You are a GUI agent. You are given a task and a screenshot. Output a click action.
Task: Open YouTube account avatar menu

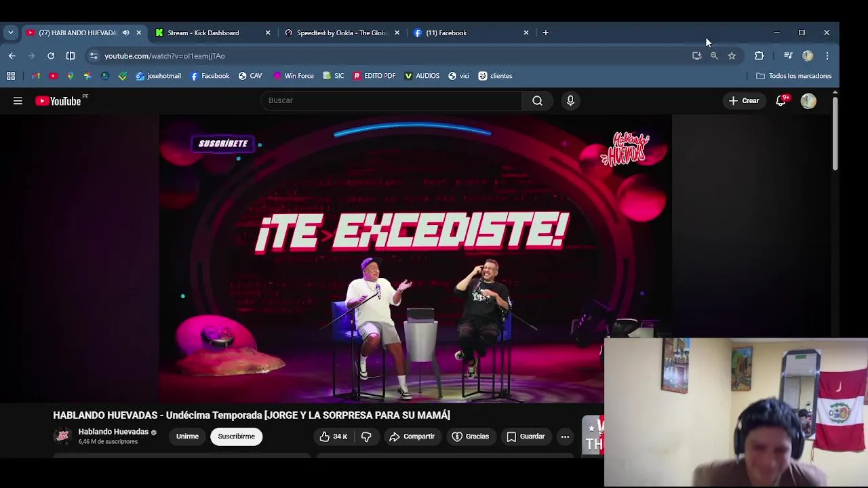(x=808, y=101)
